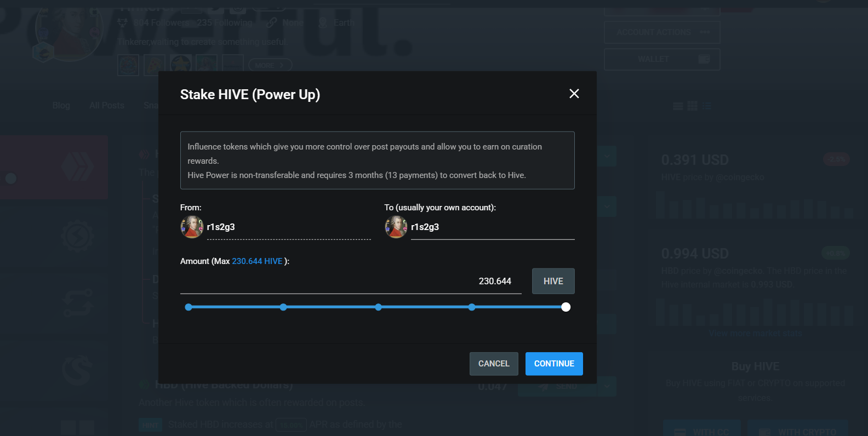This screenshot has height=436, width=868.
Task: Click the fourth profile badge thumbnail
Action: coord(207,65)
